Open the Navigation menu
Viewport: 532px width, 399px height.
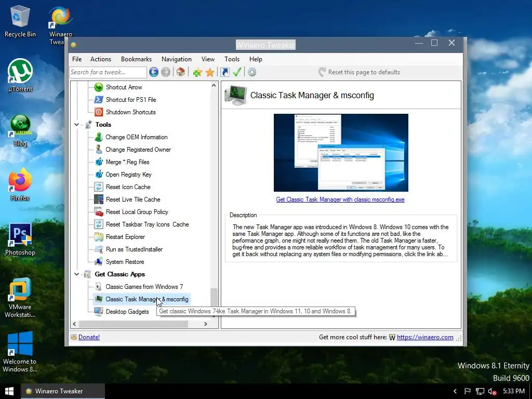(x=177, y=59)
